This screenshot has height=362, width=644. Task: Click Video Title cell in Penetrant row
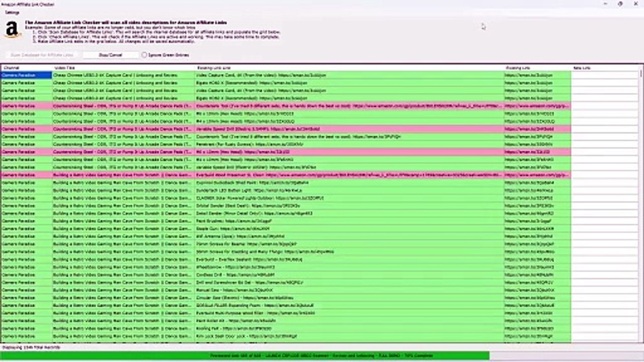[124, 144]
